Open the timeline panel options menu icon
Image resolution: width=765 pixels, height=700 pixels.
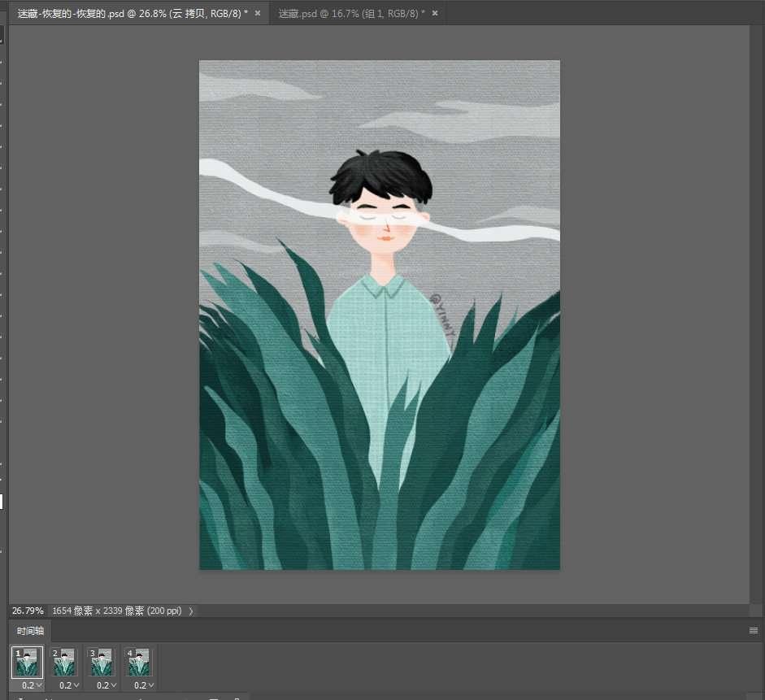pyautogui.click(x=754, y=631)
